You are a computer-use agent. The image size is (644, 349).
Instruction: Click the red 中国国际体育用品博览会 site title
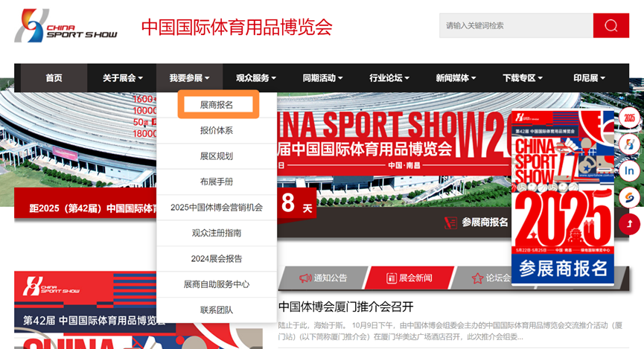pyautogui.click(x=237, y=27)
